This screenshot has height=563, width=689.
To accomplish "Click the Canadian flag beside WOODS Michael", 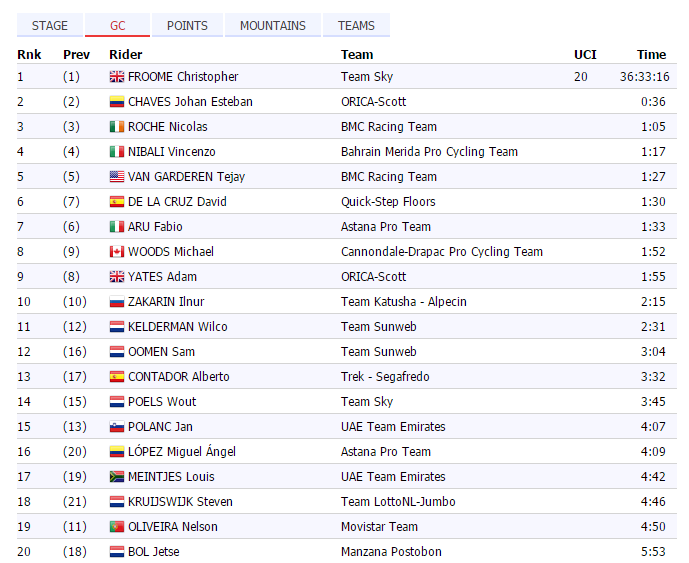I will 116,252.
